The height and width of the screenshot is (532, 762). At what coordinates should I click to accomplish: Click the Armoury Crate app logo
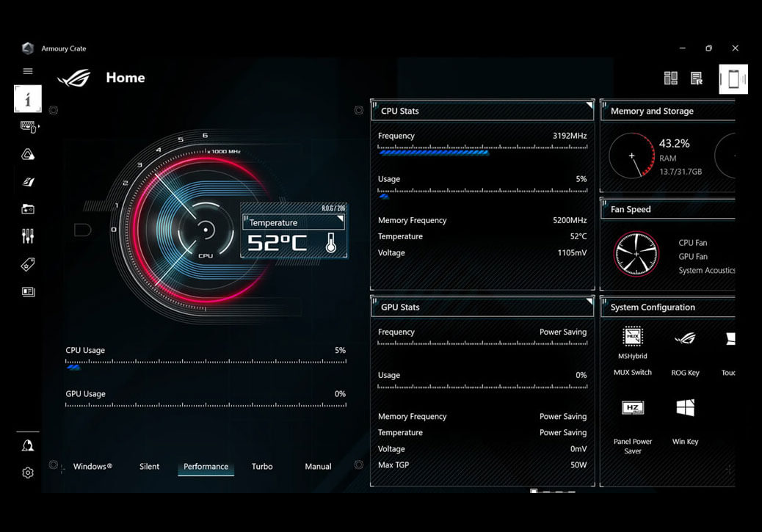28,48
